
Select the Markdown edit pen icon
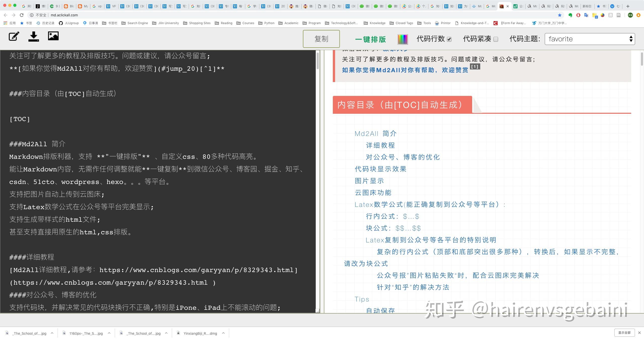tap(14, 36)
